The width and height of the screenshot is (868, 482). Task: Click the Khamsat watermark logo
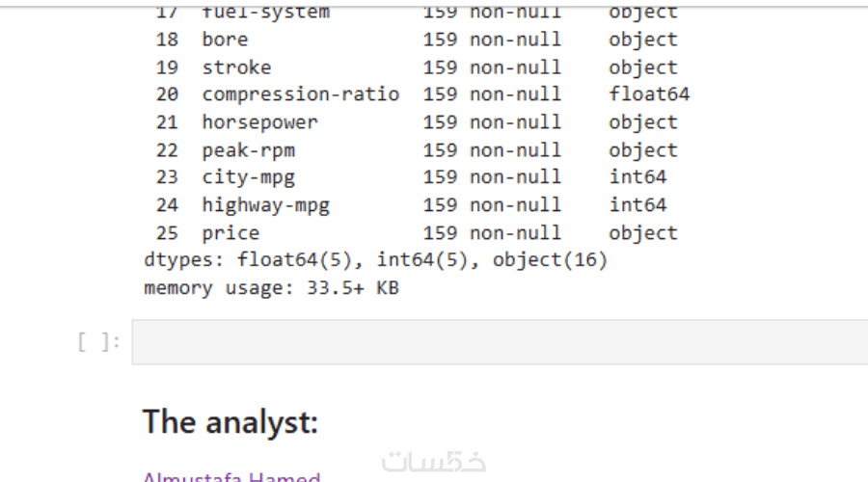[x=433, y=462]
